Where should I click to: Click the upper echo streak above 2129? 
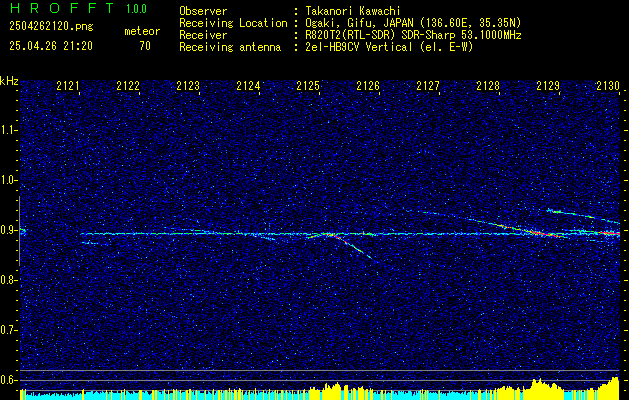pos(582,216)
